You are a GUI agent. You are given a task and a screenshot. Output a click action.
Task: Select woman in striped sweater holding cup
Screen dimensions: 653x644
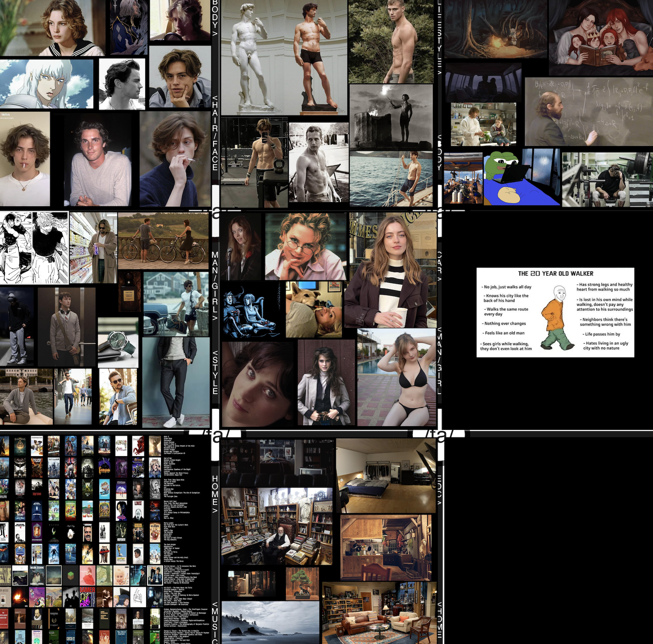click(390, 270)
